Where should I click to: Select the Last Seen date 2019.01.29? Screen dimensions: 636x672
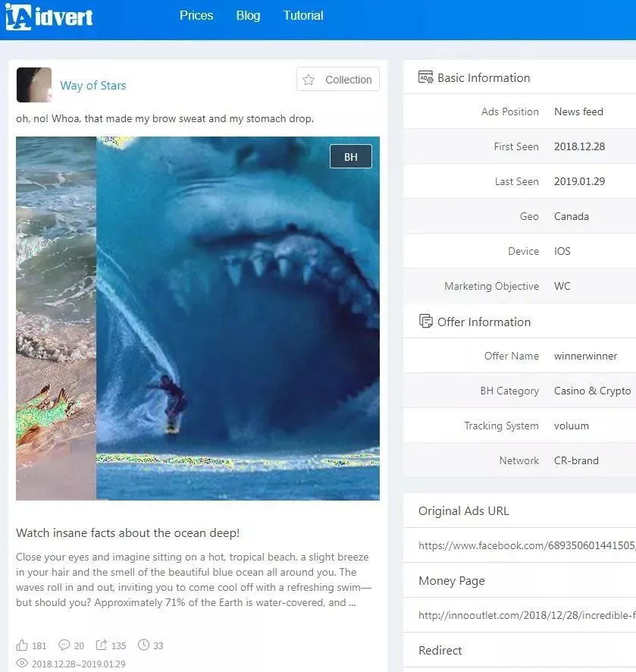click(x=579, y=181)
